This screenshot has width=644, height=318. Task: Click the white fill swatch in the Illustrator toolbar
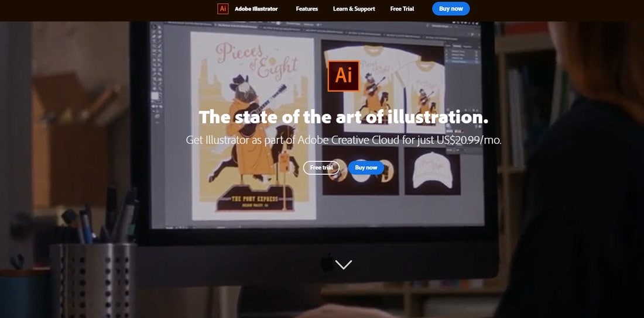pyautogui.click(x=155, y=96)
